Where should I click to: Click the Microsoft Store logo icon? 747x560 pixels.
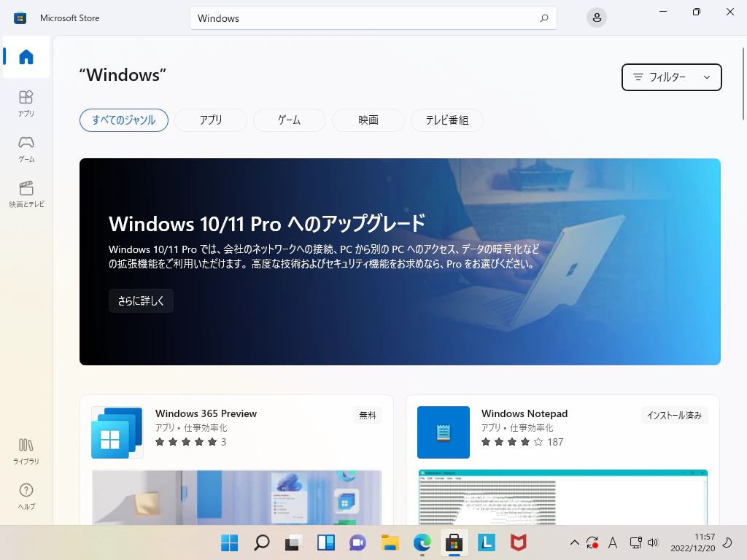pos(20,18)
